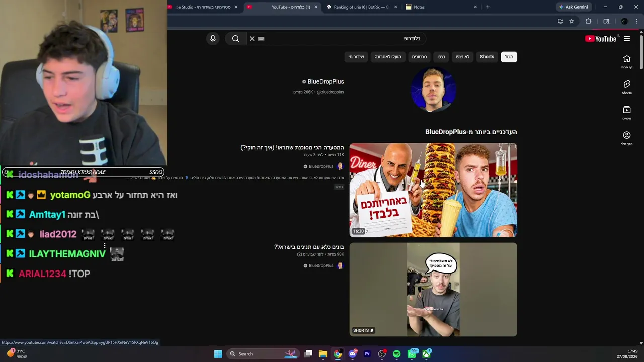The image size is (644, 362).
Task: Click the Windows taskbar Search box
Action: pos(263,354)
